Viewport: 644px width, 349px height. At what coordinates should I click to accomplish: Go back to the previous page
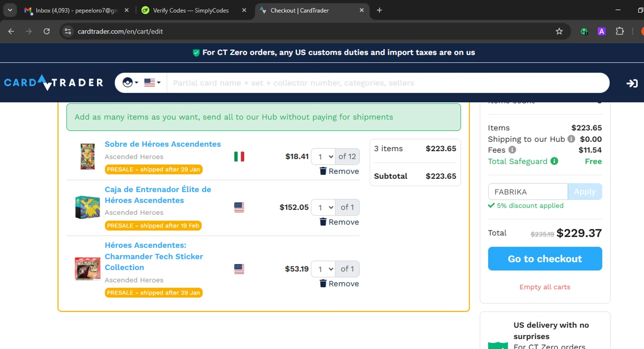[x=11, y=31]
